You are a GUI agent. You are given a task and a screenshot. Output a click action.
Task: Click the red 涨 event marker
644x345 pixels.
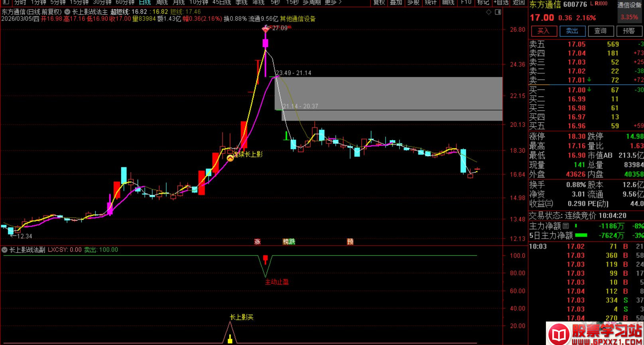point(257,241)
